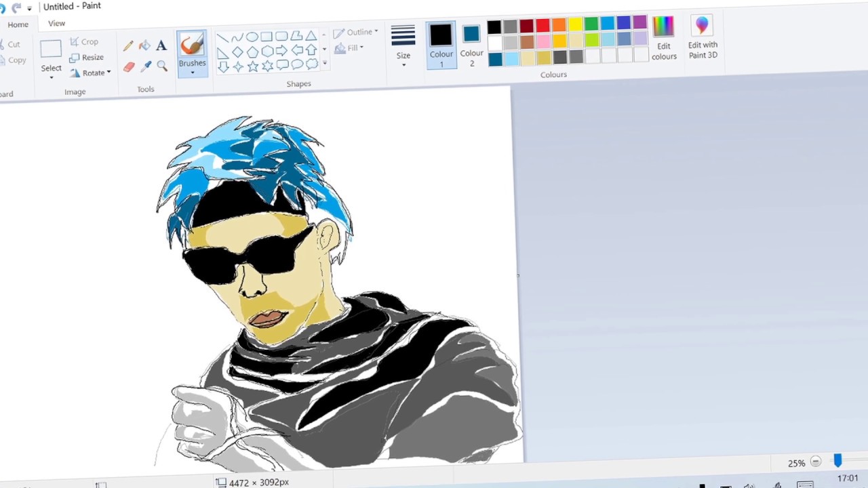Choose the Curve shape
The image size is (868, 488).
pos(237,37)
